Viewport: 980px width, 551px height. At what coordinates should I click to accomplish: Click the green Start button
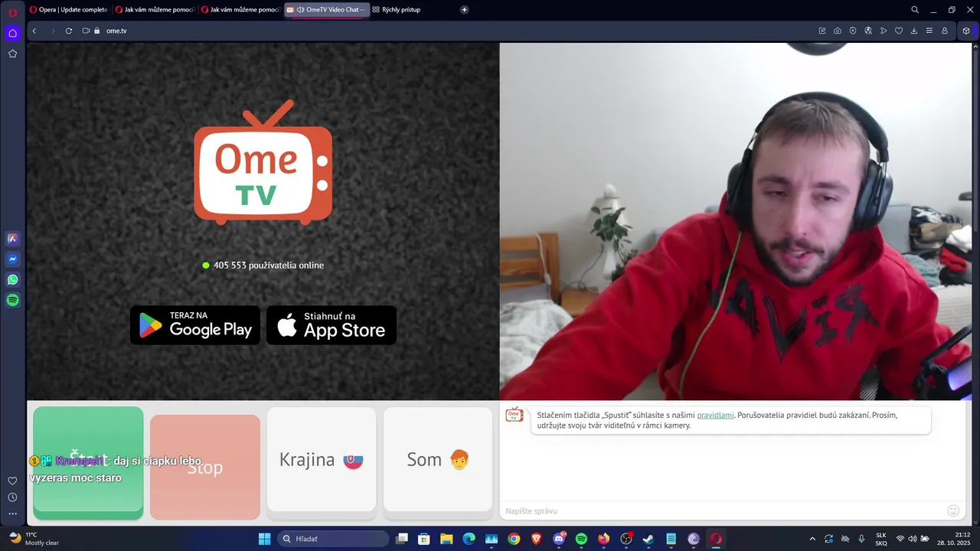88,463
